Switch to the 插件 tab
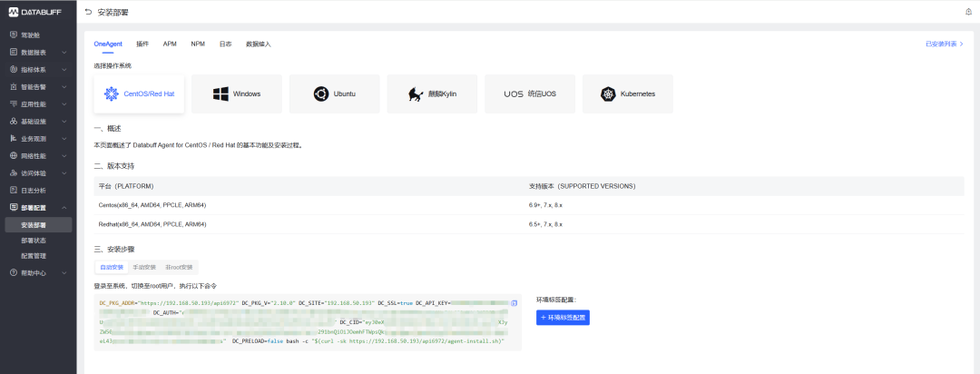The height and width of the screenshot is (374, 980). [142, 44]
